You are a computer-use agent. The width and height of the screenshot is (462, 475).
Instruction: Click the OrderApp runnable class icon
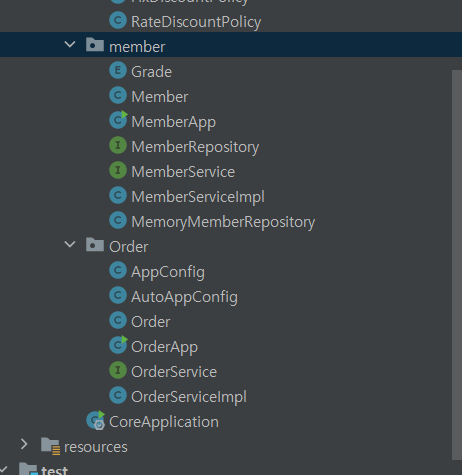pyautogui.click(x=118, y=345)
